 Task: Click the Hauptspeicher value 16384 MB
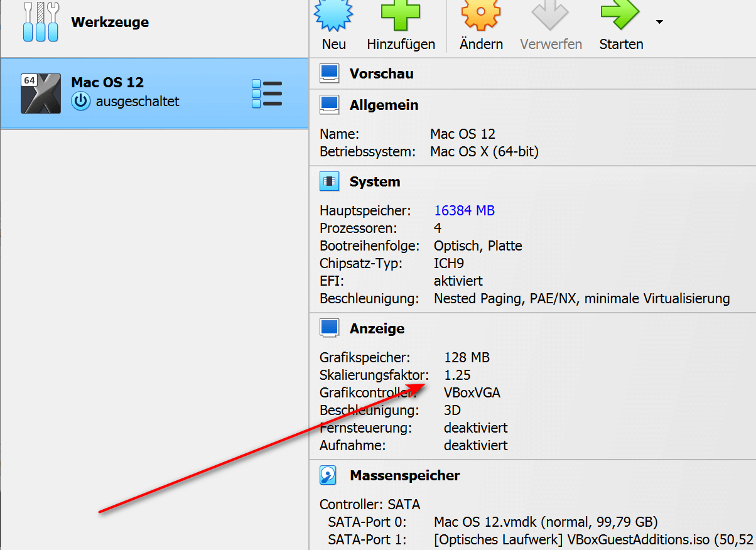pos(464,210)
